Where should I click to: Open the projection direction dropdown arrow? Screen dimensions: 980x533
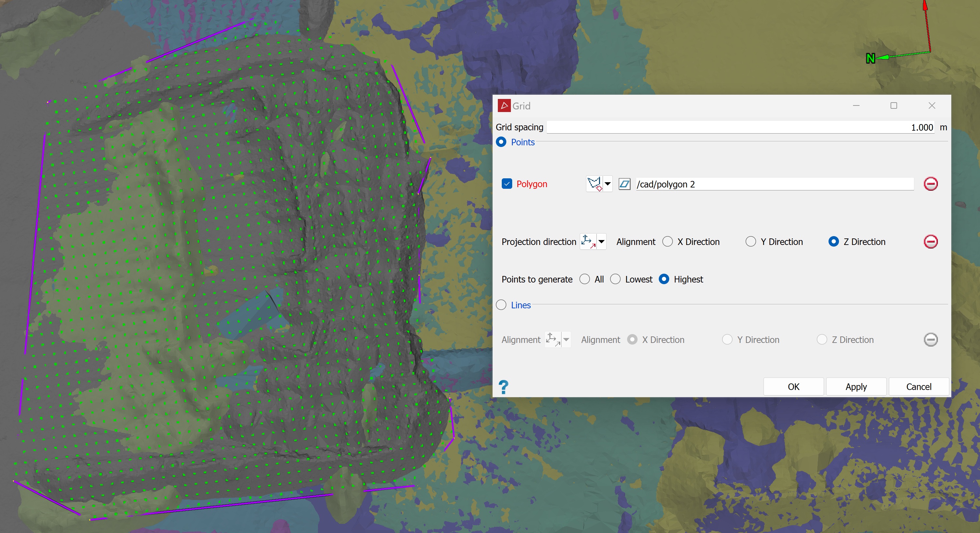(x=601, y=241)
